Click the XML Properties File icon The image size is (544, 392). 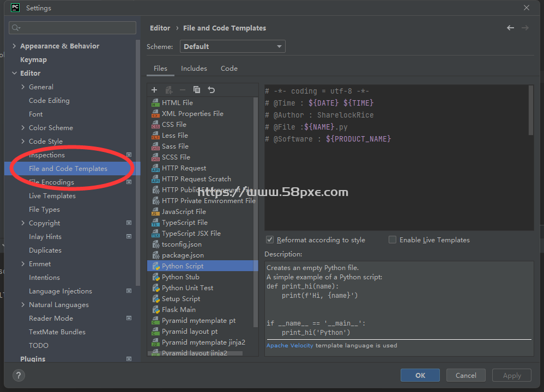point(155,114)
